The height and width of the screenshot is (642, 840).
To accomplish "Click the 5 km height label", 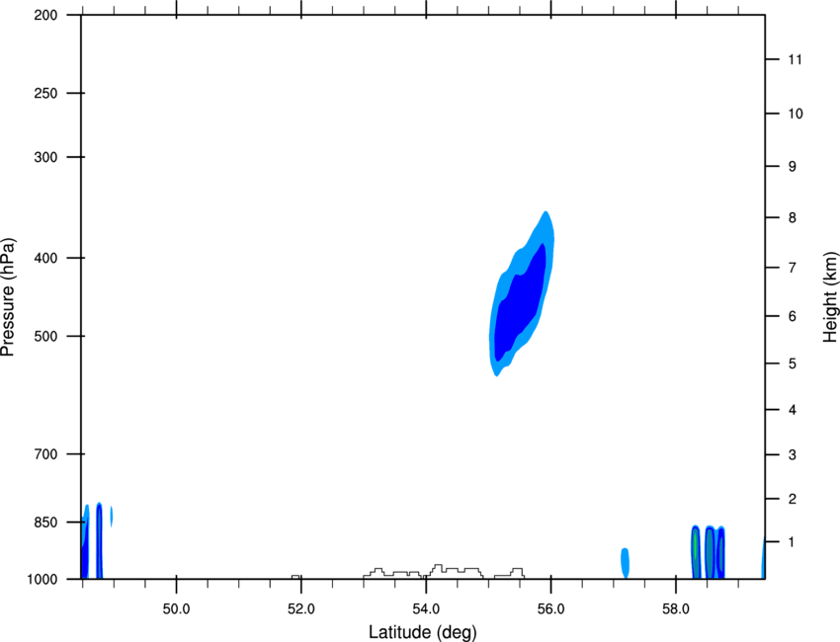I will 793,364.
